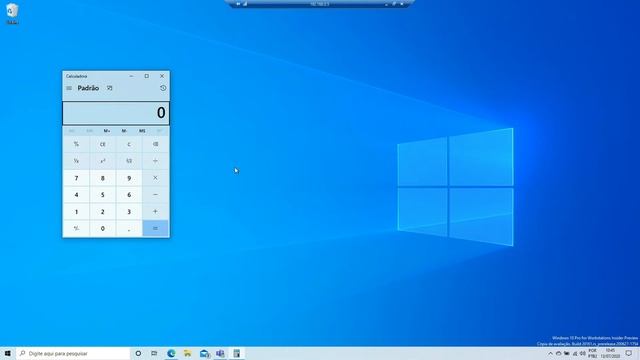Tap digit 9 on the keypad
Image resolution: width=640 pixels, height=360 pixels.
(x=129, y=178)
